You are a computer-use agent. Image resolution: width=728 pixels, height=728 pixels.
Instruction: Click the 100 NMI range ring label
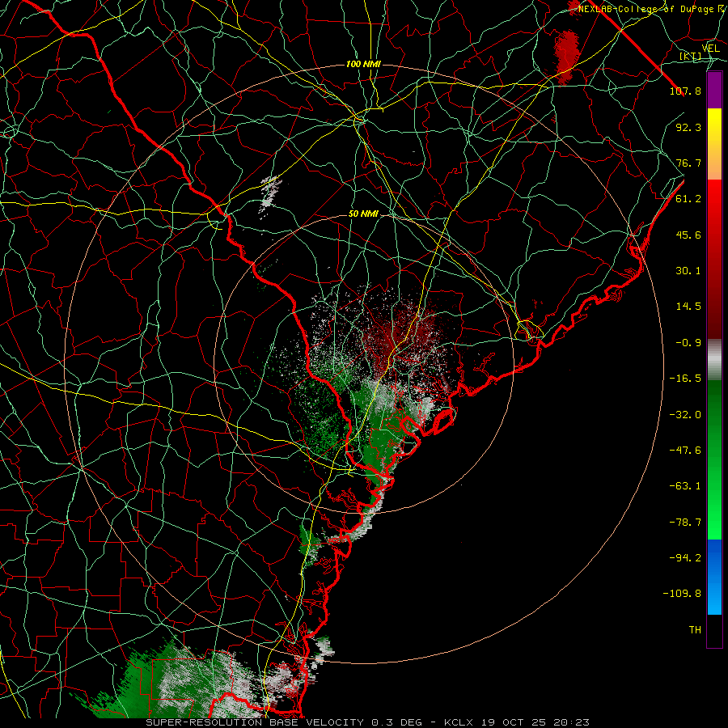click(363, 64)
